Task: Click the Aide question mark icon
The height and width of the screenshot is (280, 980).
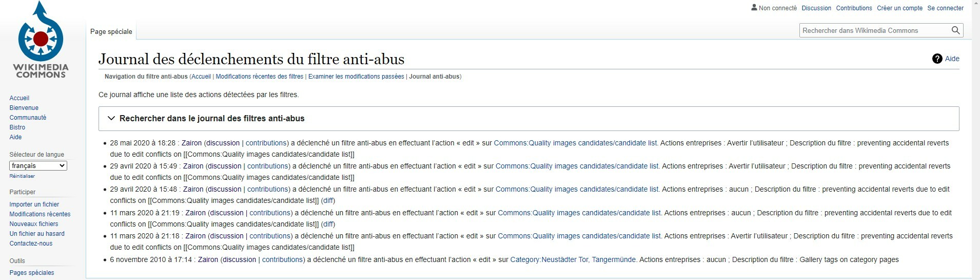Action: (x=937, y=59)
